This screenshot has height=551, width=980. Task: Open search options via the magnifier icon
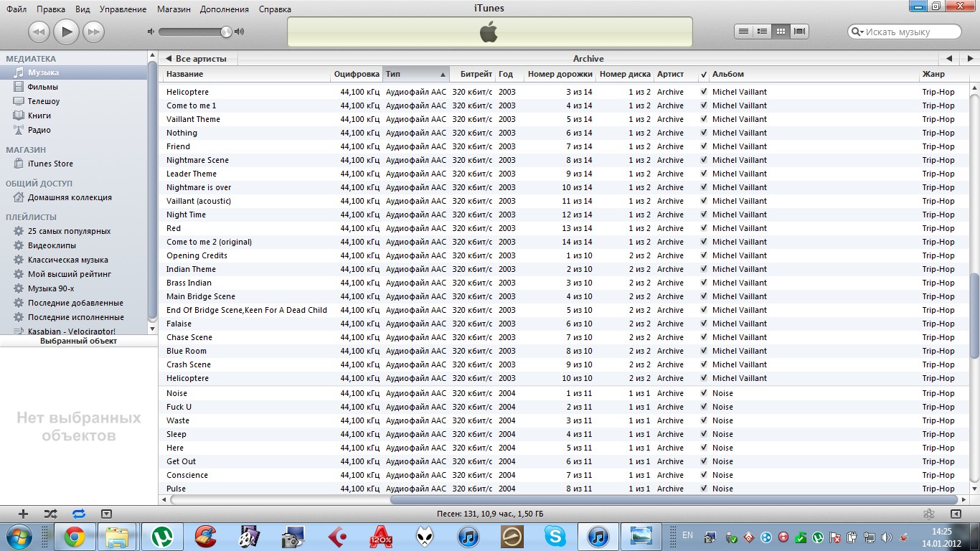pyautogui.click(x=857, y=32)
